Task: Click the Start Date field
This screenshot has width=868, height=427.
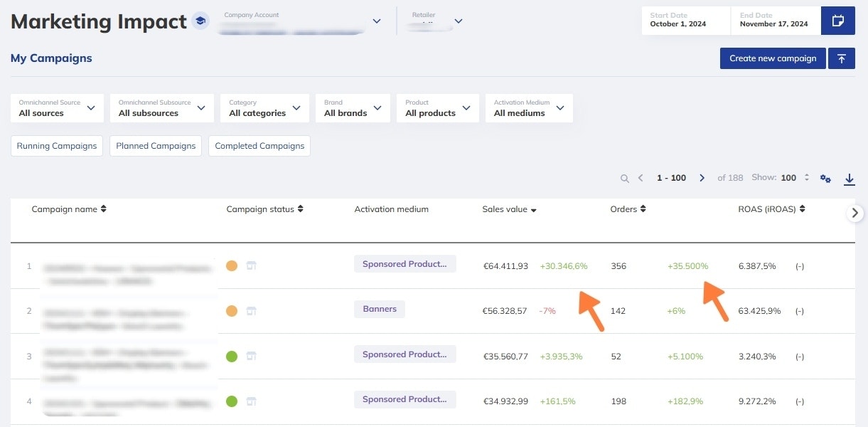Action: [x=685, y=21]
